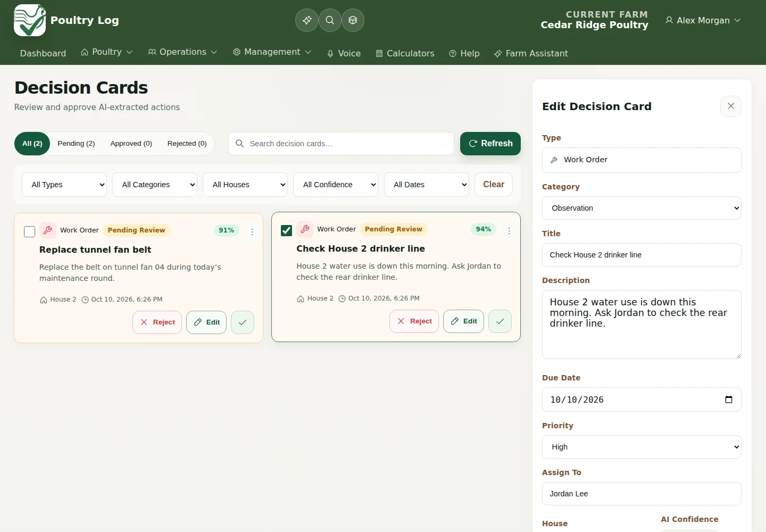
Task: Reject the Check House 2 drinker line card
Action: pyautogui.click(x=414, y=321)
